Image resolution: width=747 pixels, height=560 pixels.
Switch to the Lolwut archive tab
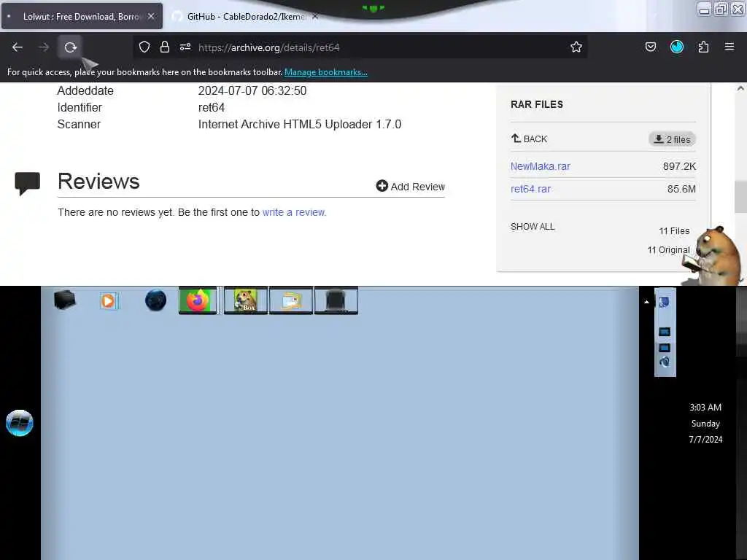point(82,16)
